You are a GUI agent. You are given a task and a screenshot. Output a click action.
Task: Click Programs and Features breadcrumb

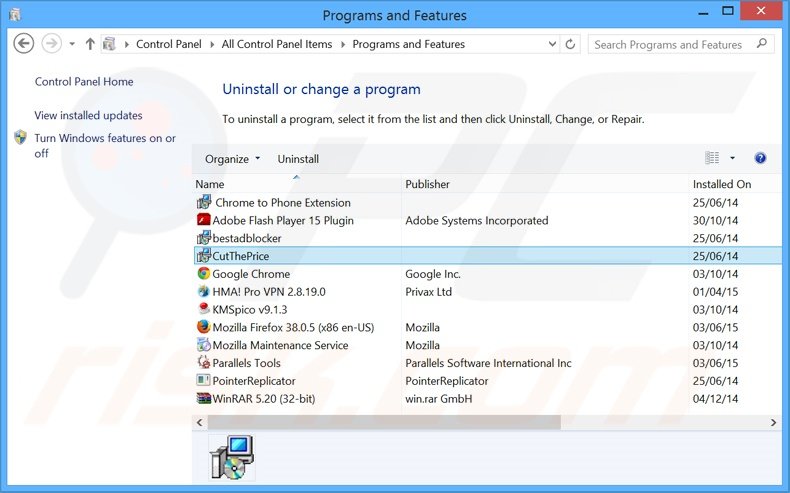click(x=409, y=44)
